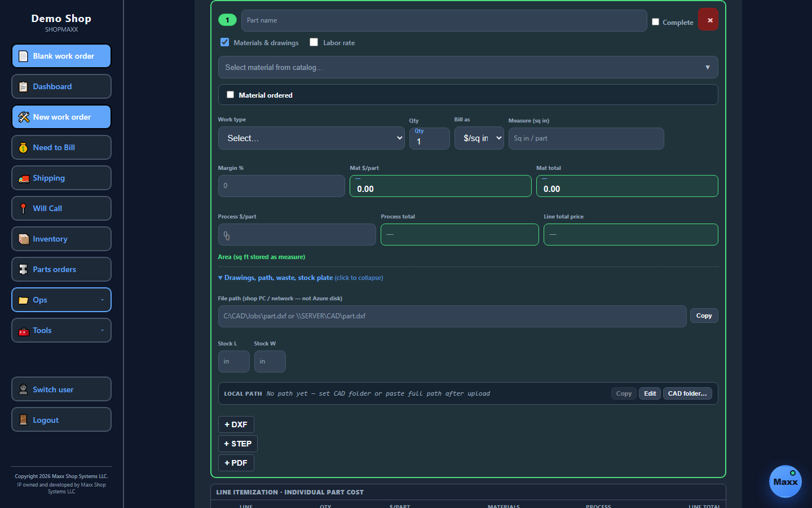
Task: Click the Blank work order document icon
Action: (x=23, y=56)
